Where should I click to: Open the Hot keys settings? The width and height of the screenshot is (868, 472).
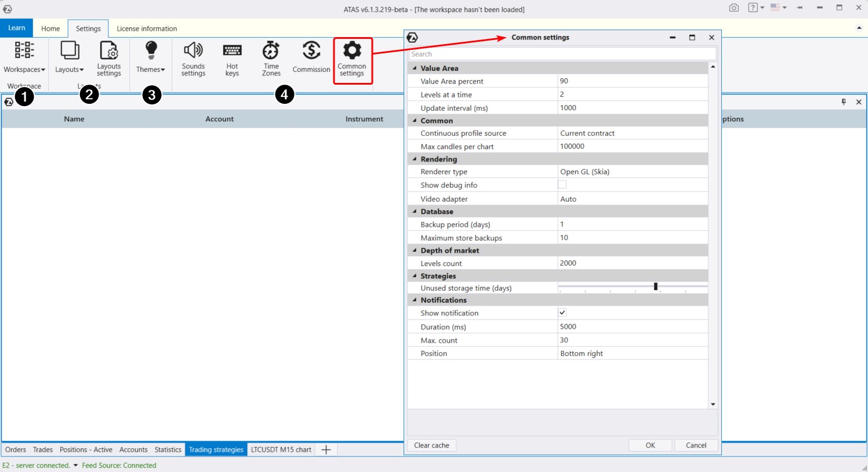pyautogui.click(x=232, y=59)
